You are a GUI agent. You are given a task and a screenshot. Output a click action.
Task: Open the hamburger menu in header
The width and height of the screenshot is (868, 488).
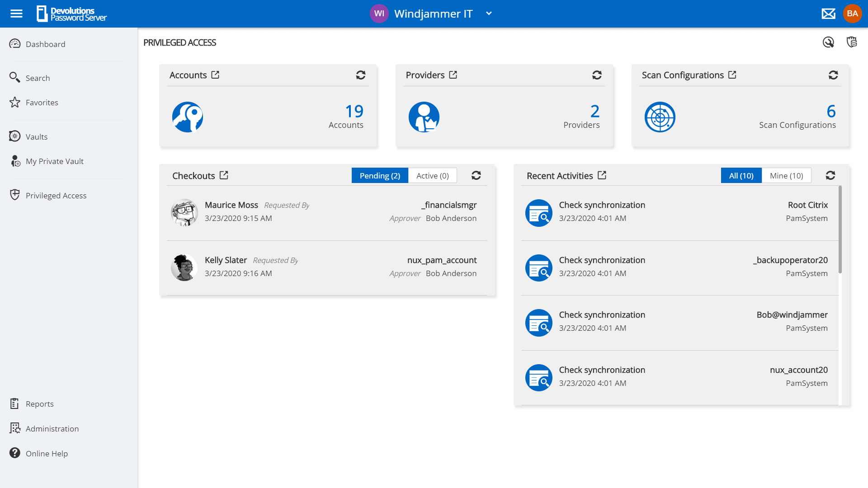point(16,14)
